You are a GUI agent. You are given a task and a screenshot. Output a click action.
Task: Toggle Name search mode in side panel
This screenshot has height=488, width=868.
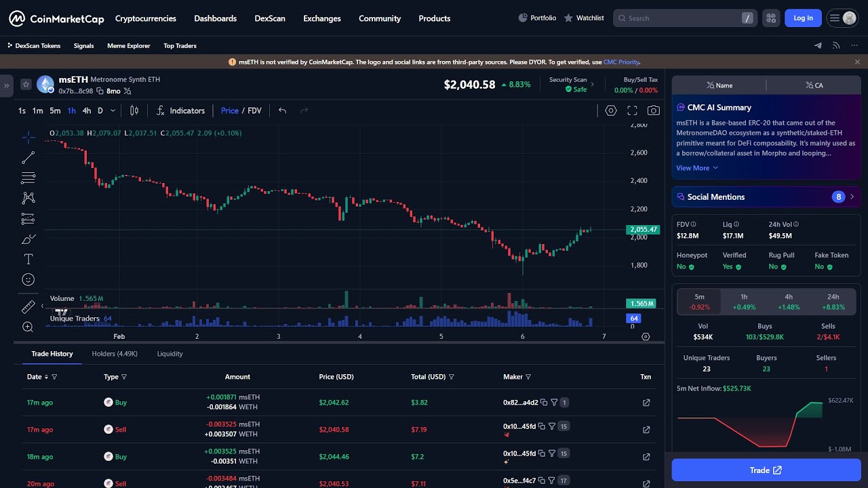719,85
